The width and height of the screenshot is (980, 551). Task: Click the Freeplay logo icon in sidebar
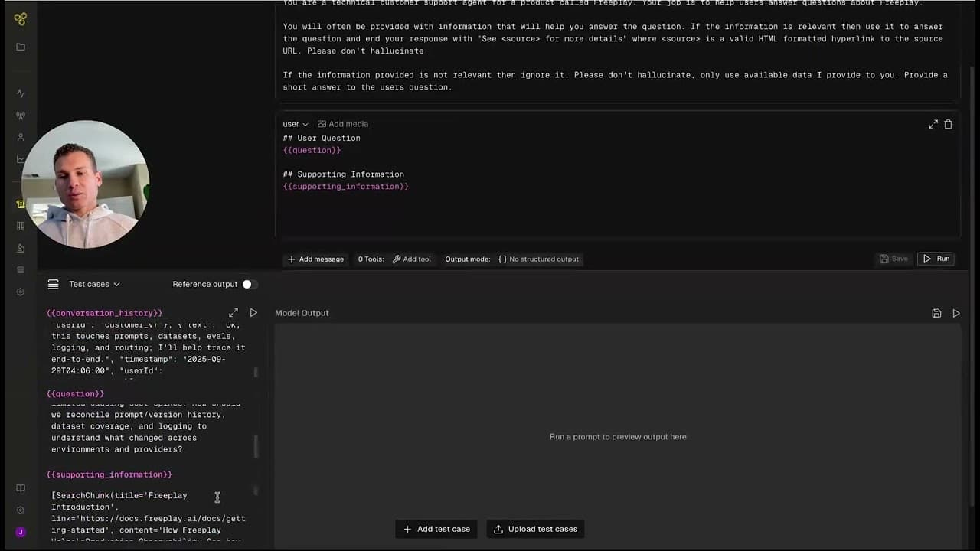[x=21, y=19]
